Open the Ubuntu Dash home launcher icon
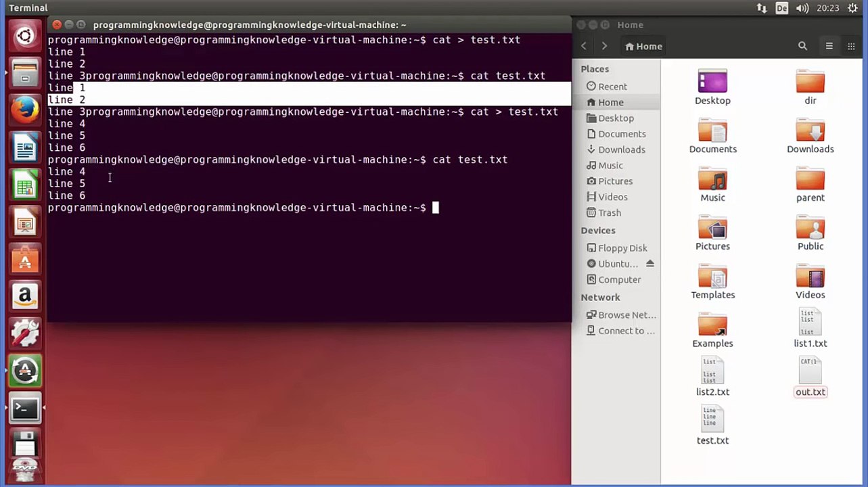The image size is (868, 487). 25,35
